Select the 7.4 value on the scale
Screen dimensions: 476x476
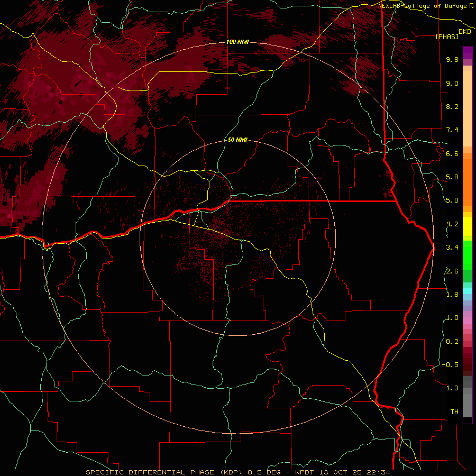[x=452, y=130]
